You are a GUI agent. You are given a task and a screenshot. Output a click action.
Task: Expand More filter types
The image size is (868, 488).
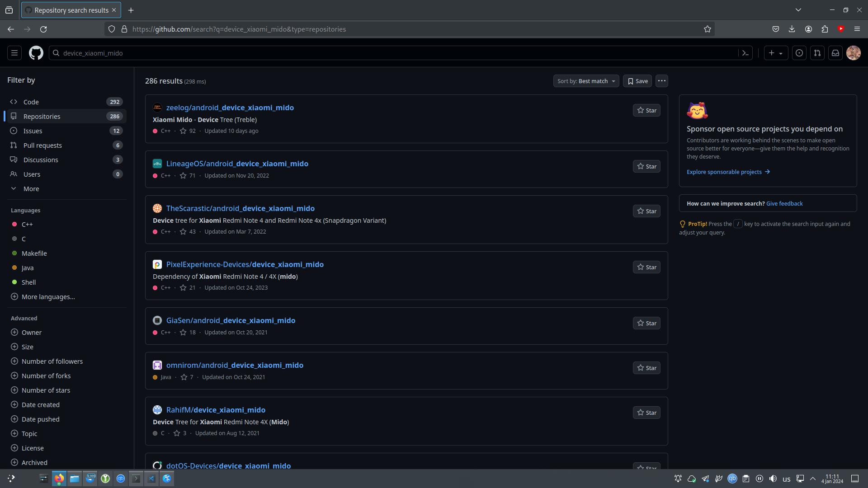[67, 189]
